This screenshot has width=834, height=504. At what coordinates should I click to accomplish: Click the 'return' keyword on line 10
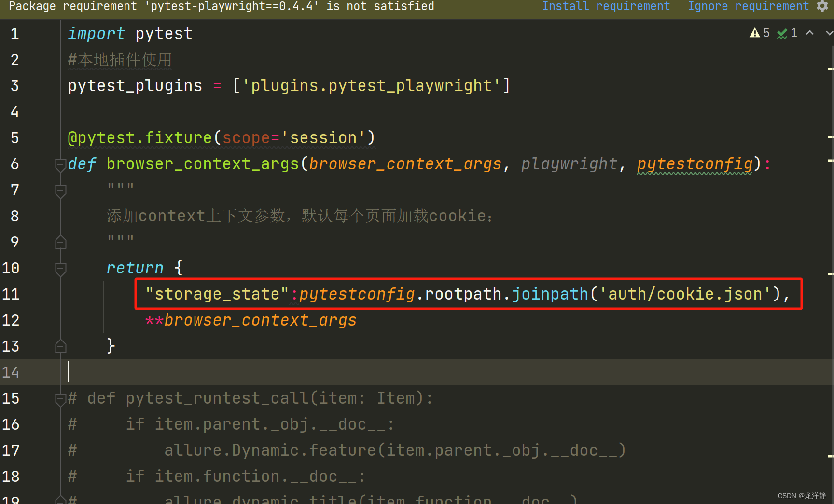tap(135, 268)
